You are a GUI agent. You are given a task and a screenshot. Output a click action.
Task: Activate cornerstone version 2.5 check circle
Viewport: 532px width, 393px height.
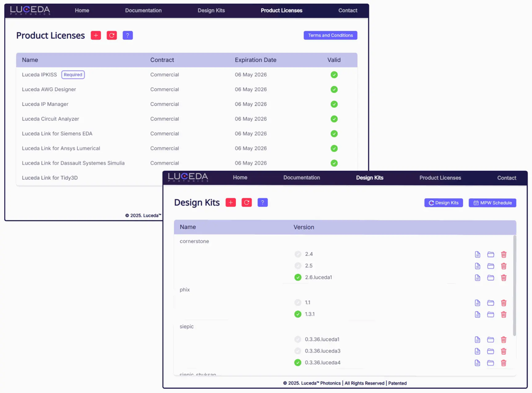(x=298, y=265)
